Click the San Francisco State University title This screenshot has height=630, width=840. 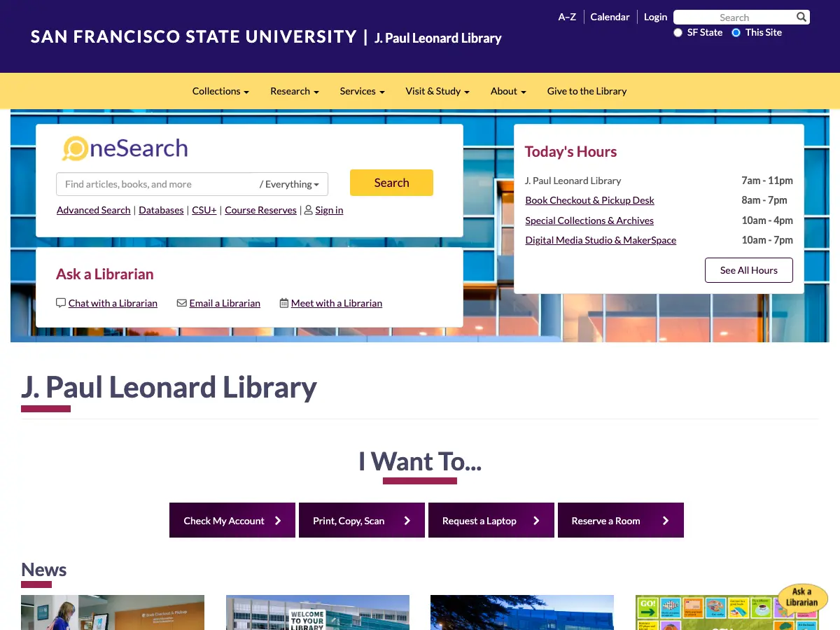pos(194,36)
